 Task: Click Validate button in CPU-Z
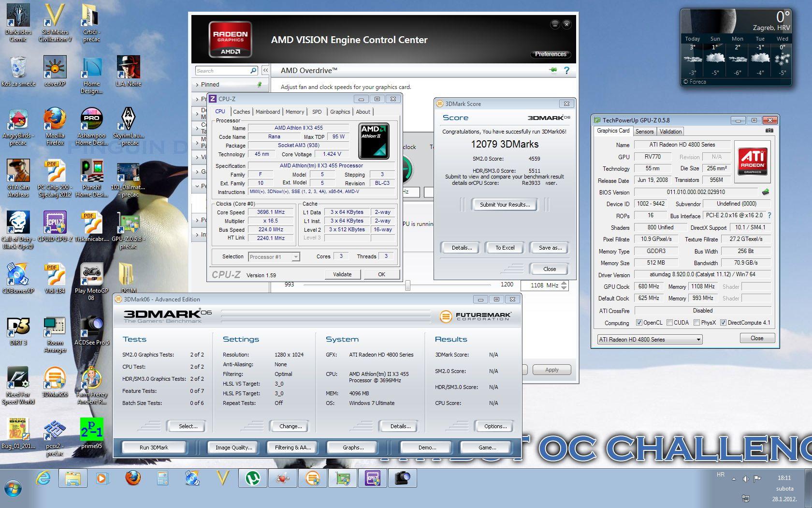tap(342, 274)
